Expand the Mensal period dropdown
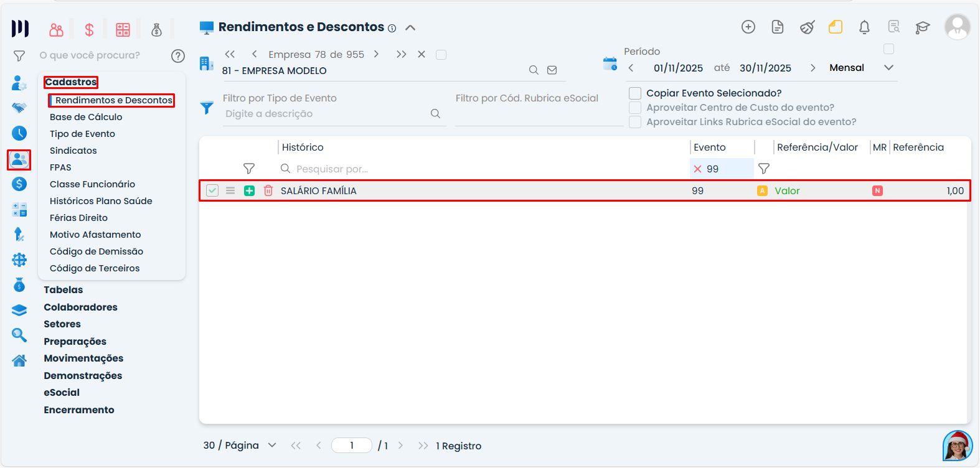The width and height of the screenshot is (980, 468). [888, 68]
